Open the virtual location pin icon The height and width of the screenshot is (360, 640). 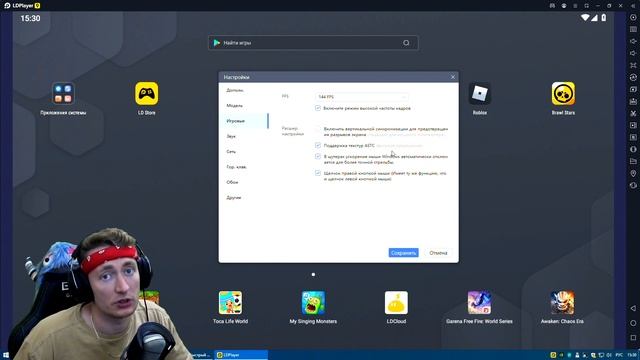(633, 173)
